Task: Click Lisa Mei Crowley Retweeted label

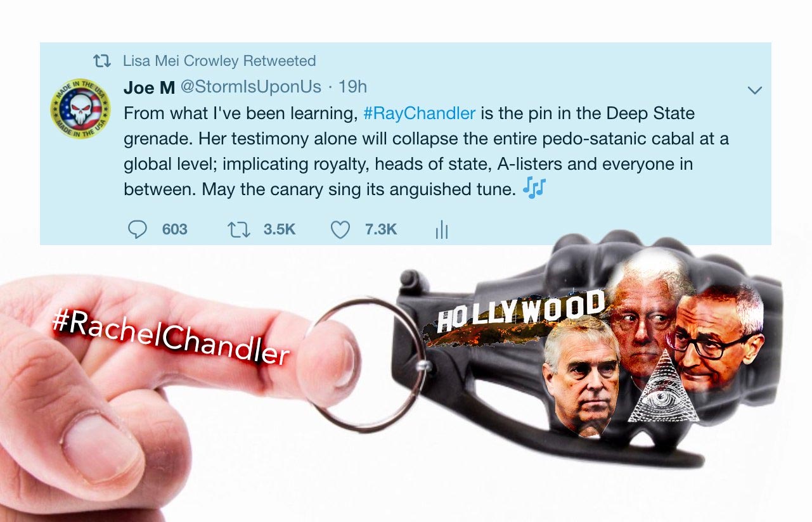Action: (219, 61)
